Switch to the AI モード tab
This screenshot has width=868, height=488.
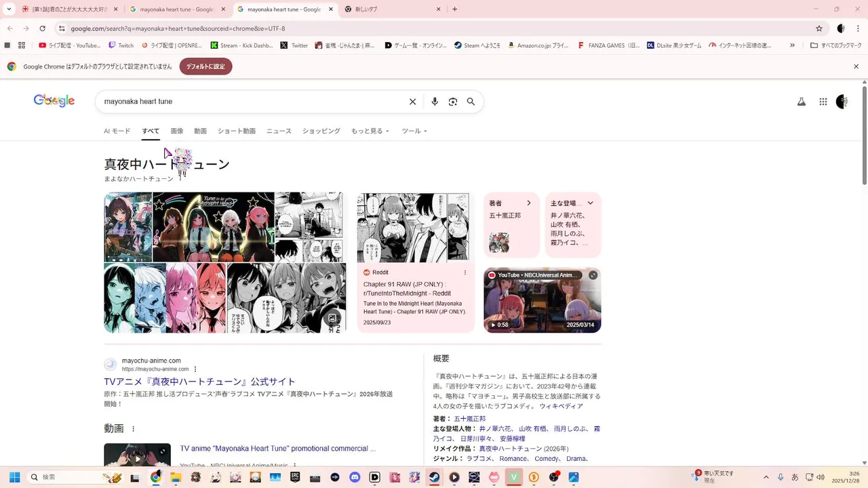click(117, 131)
